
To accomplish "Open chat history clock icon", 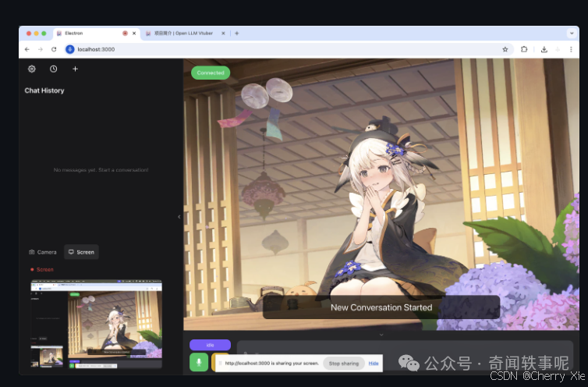I will (x=53, y=69).
